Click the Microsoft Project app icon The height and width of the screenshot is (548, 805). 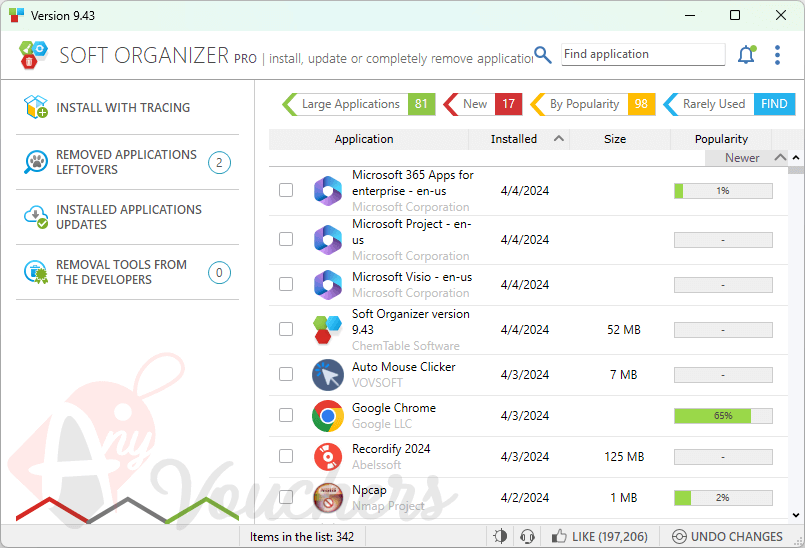328,240
